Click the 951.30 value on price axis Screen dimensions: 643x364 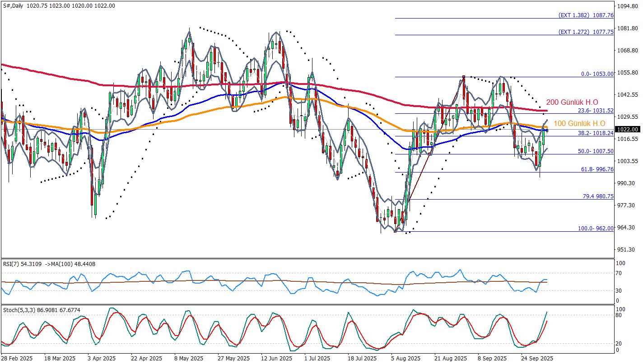click(x=628, y=250)
